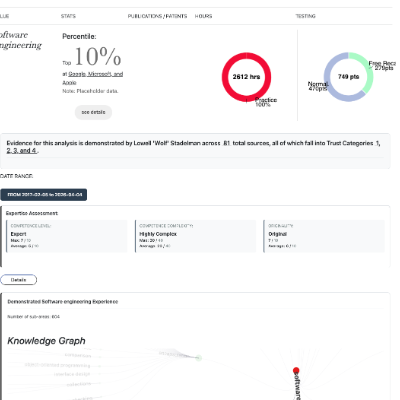
Task: Open the Details button below Expertise Assessment
Action: tap(18, 280)
